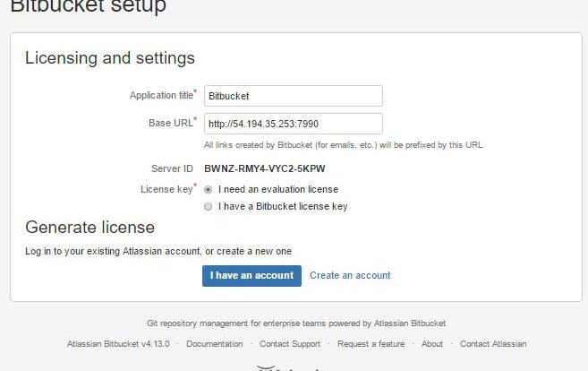Click the "Server ID" label
This screenshot has height=371, width=588.
pyautogui.click(x=172, y=168)
